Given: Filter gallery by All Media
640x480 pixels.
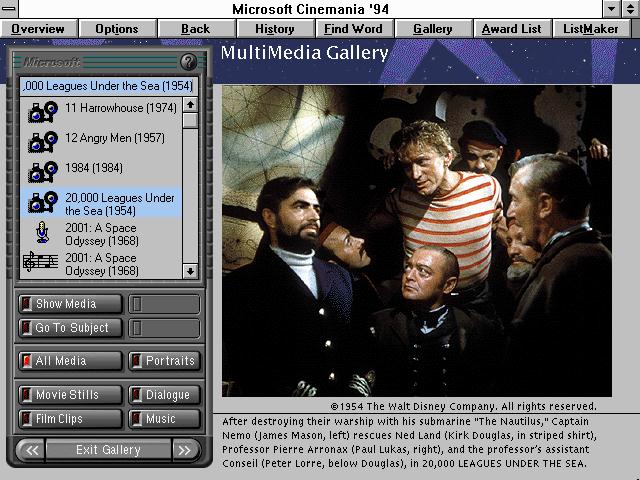Looking at the screenshot, I should coord(70,361).
